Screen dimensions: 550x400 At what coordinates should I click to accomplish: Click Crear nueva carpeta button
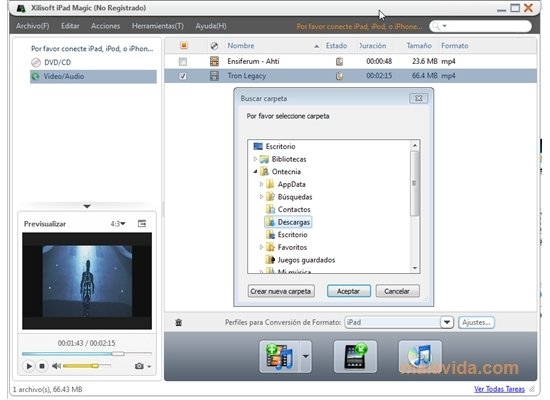[x=281, y=291]
